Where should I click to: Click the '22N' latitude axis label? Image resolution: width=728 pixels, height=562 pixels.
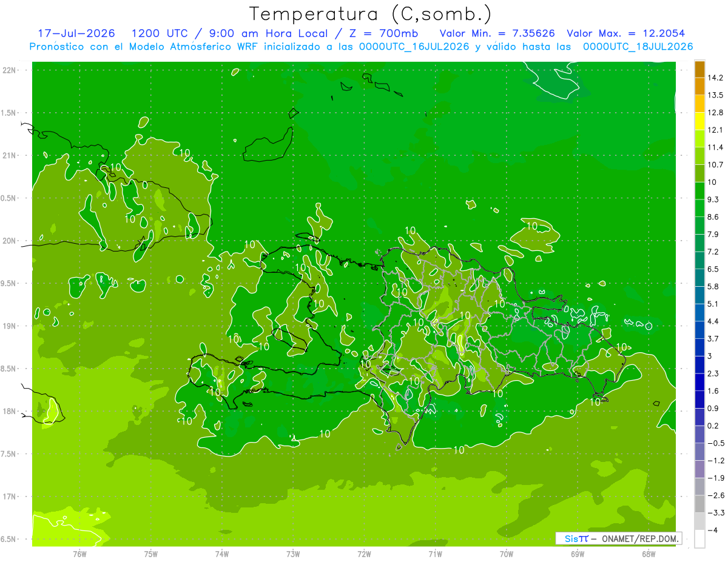pyautogui.click(x=9, y=70)
